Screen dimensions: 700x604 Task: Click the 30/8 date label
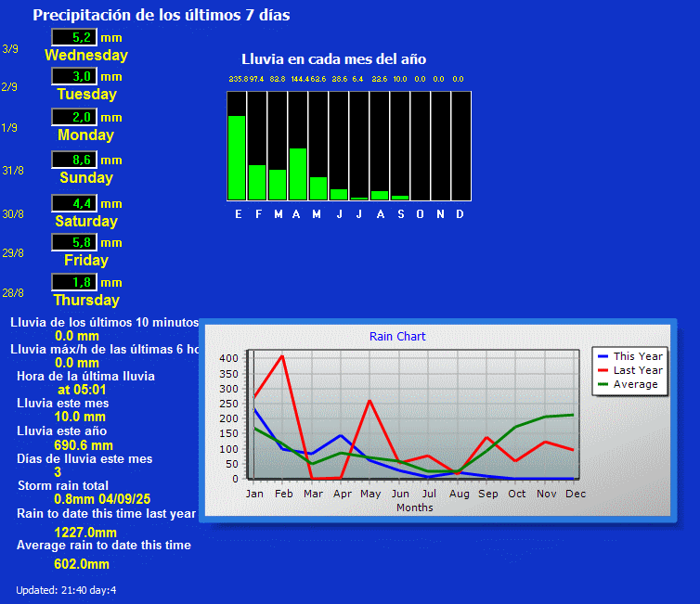13,214
